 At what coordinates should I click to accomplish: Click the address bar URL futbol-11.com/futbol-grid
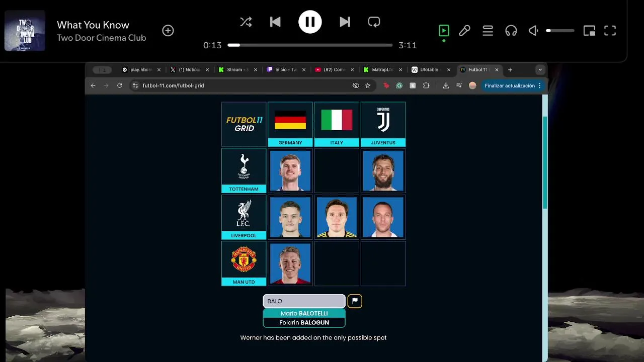[173, 85]
